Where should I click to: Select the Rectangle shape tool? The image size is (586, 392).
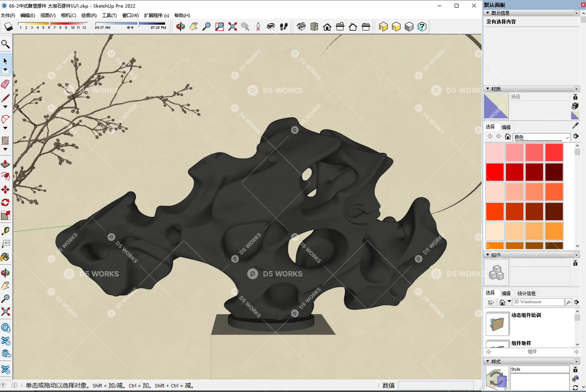(5, 140)
